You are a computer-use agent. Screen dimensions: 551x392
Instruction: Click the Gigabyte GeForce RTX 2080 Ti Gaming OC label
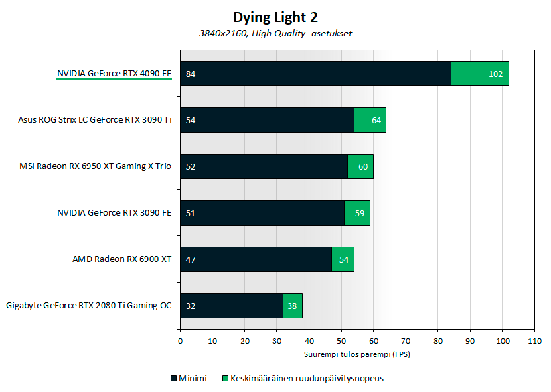(x=88, y=306)
